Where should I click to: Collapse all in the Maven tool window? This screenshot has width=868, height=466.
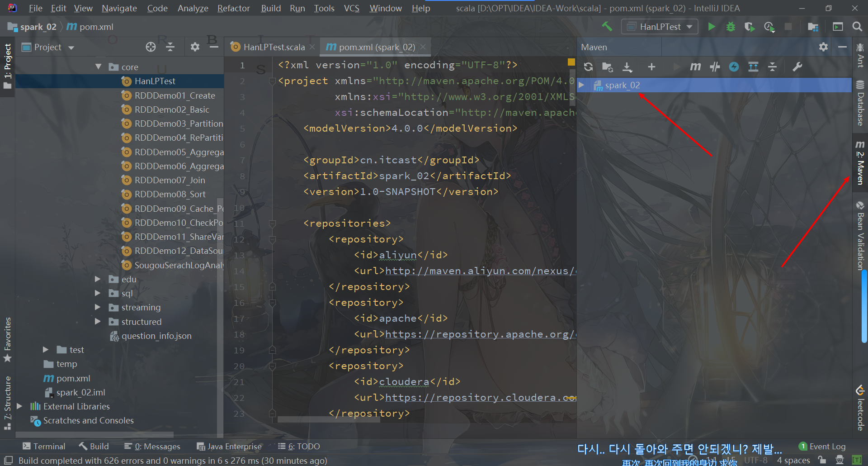pos(773,67)
